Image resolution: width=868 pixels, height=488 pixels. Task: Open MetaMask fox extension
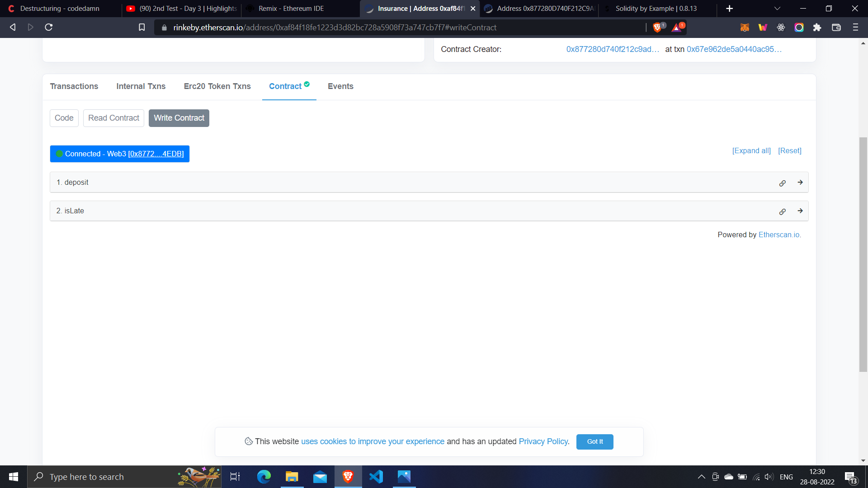click(745, 27)
